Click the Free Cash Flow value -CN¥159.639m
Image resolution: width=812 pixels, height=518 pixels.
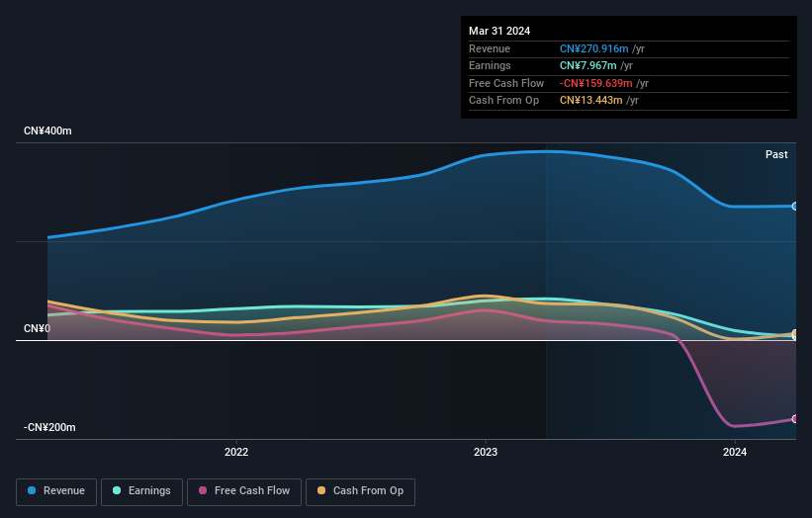pyautogui.click(x=596, y=83)
